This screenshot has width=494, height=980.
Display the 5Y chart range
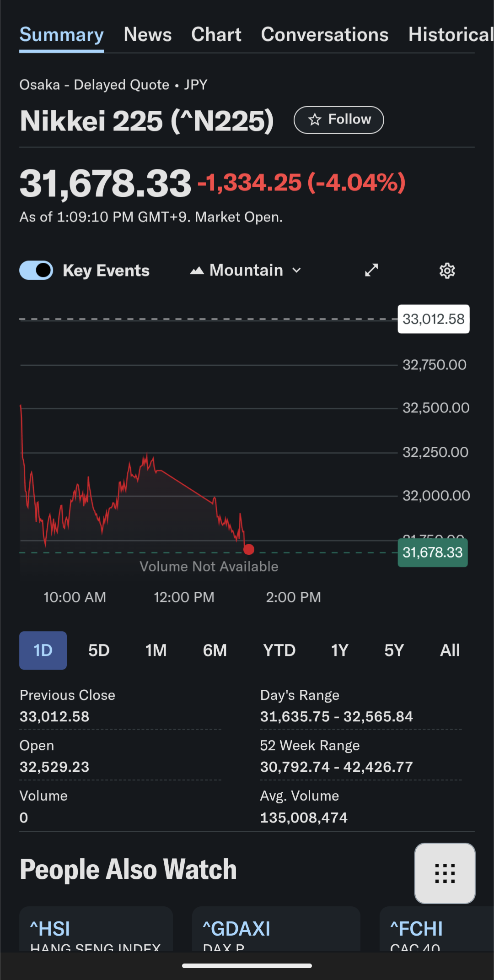click(x=394, y=650)
